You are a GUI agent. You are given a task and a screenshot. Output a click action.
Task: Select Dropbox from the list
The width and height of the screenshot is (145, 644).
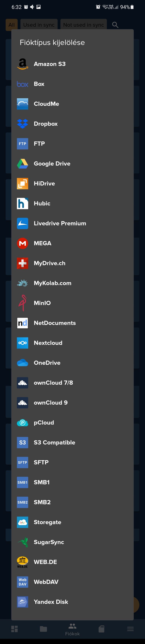(72, 124)
